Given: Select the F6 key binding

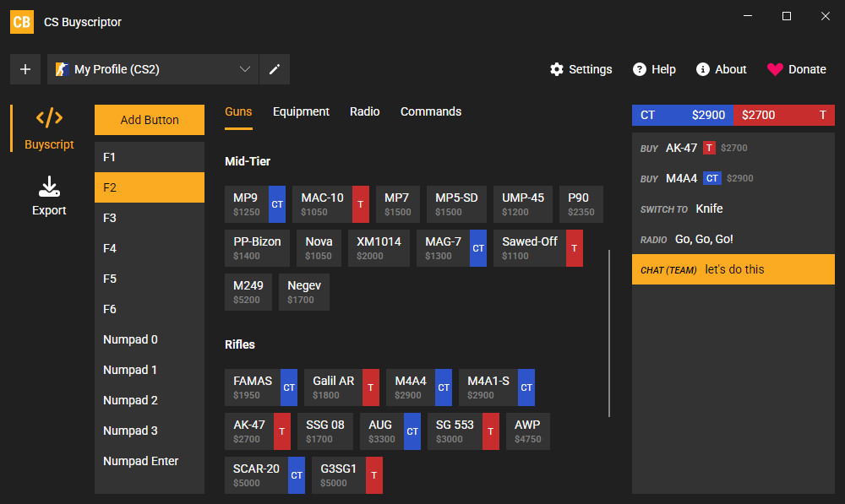Looking at the screenshot, I should [x=150, y=309].
